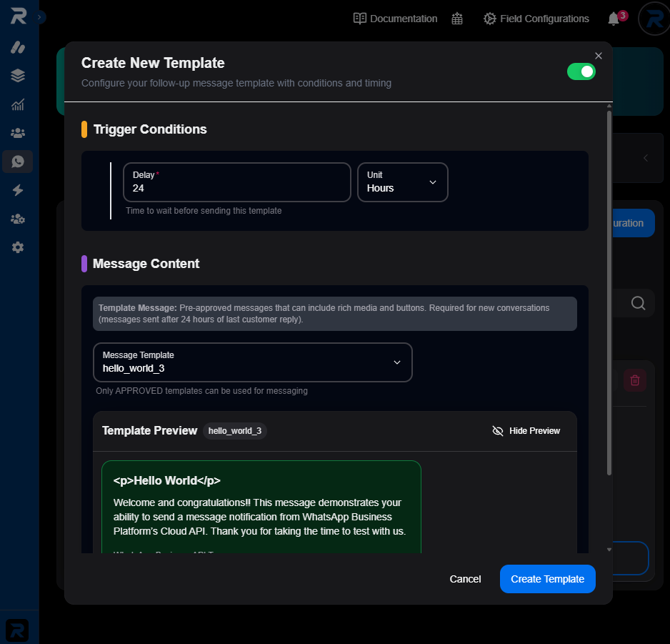Open the settings gear sidebar icon
The image size is (670, 644).
(18, 247)
